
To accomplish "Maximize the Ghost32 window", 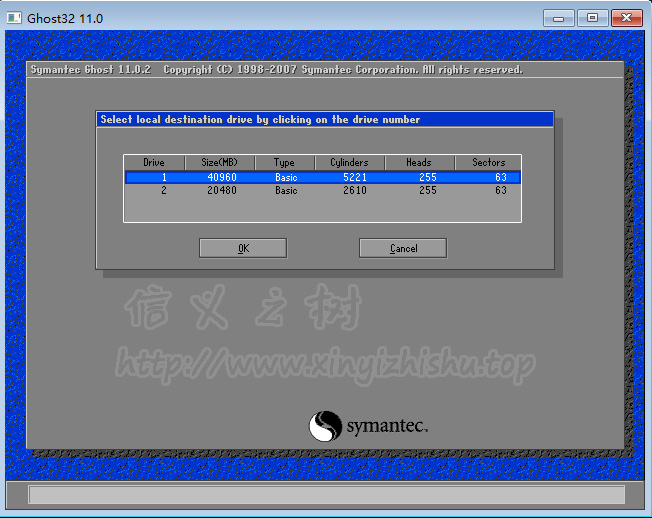I will 592,18.
